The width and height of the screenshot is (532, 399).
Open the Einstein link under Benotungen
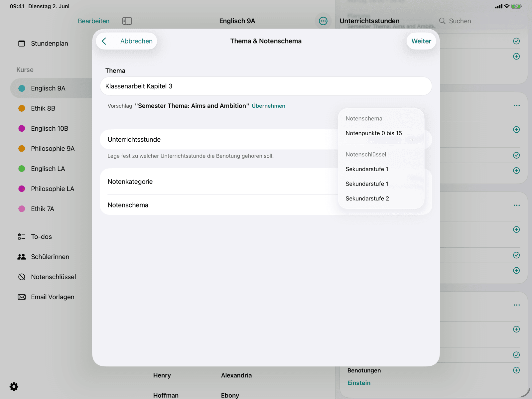point(359,383)
